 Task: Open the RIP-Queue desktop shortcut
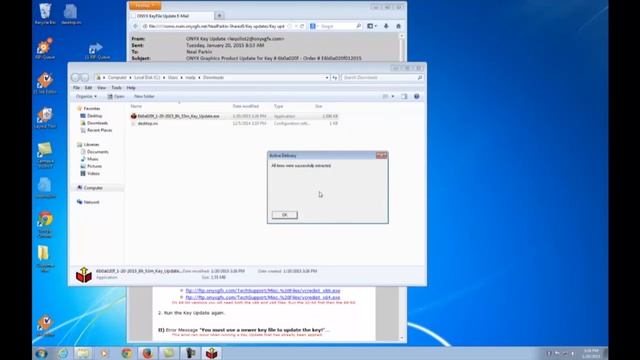point(45,49)
